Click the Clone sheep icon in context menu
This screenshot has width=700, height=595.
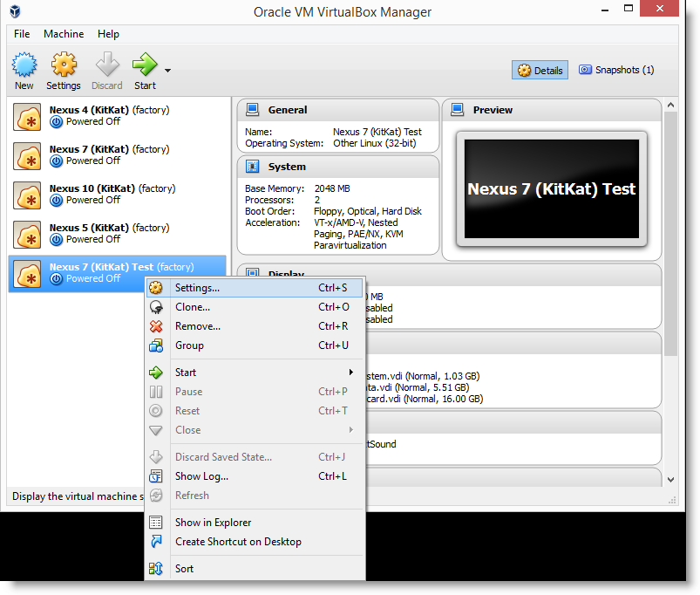[x=156, y=307]
